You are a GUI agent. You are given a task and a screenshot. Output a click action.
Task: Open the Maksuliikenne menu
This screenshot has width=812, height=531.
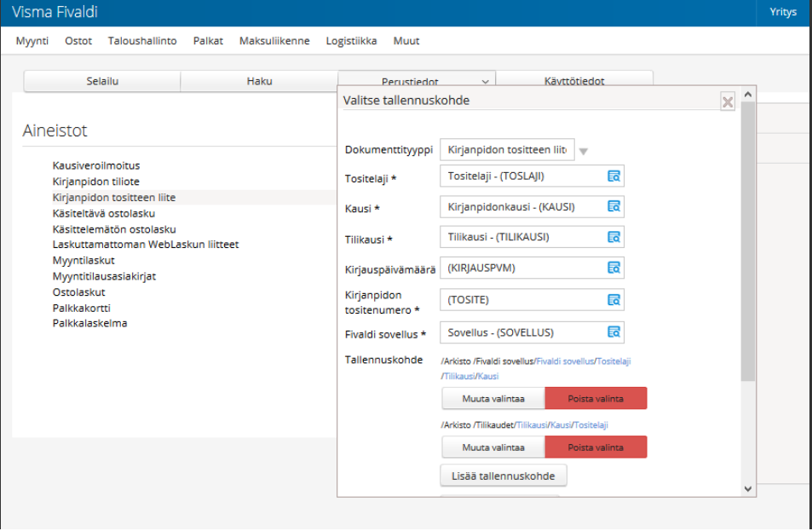click(x=274, y=41)
